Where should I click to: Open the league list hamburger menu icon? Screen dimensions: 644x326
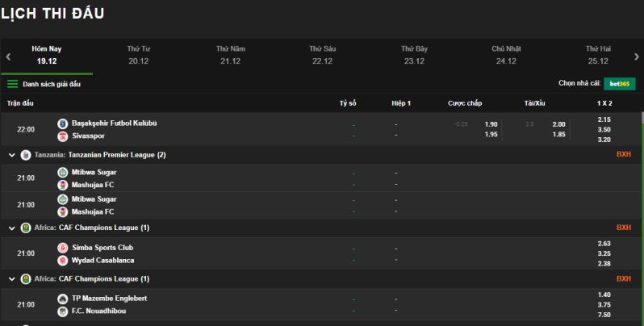(x=13, y=84)
